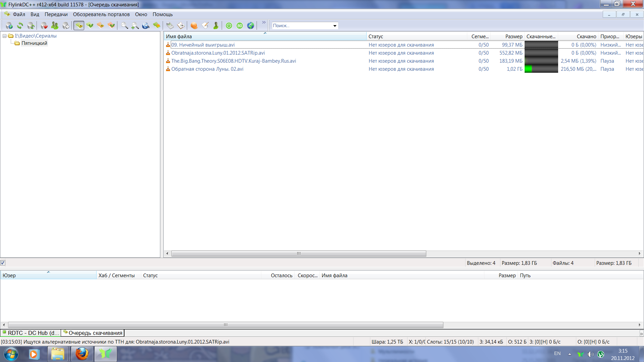Click the Reconnect green arrows toolbar icon
The image size is (644, 362).
(x=20, y=25)
